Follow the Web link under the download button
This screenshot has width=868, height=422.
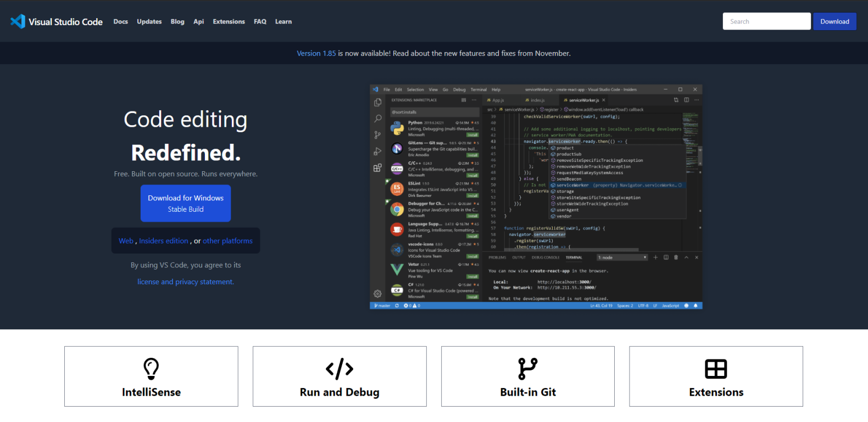click(126, 241)
